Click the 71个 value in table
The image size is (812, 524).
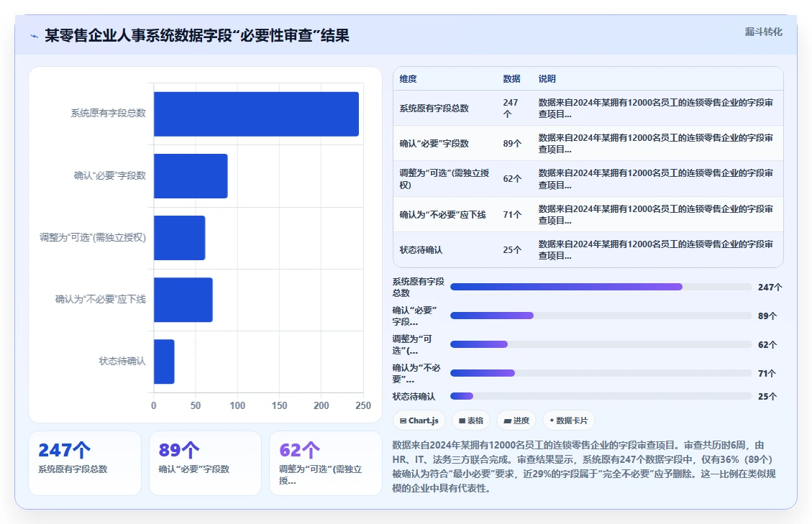512,214
